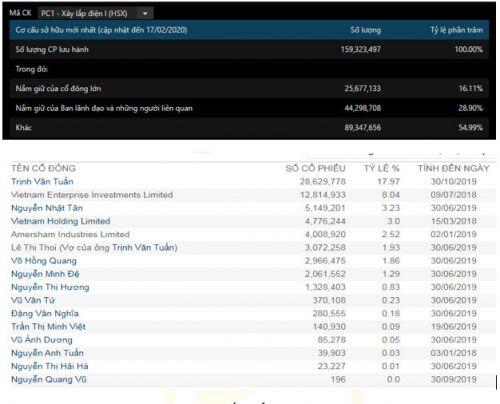Viewport: 500px width, 404px height.
Task: Select share count 85,278
Action: coord(331,340)
